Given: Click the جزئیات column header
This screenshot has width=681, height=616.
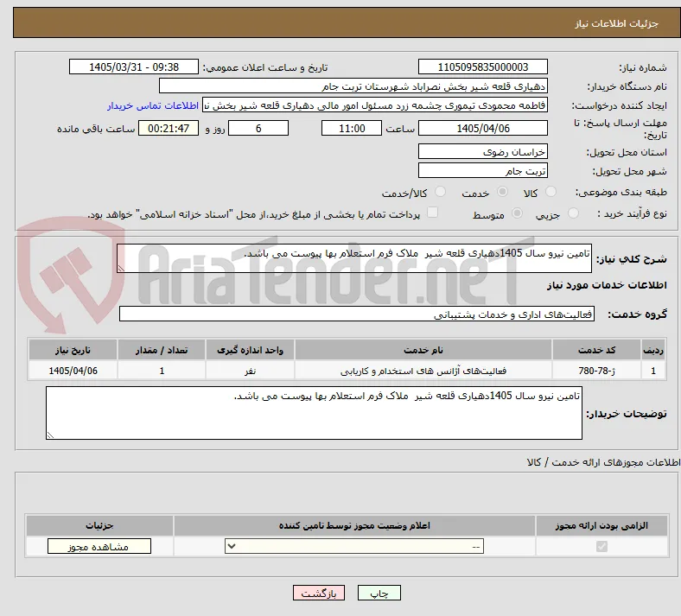Looking at the screenshot, I should (99, 525).
